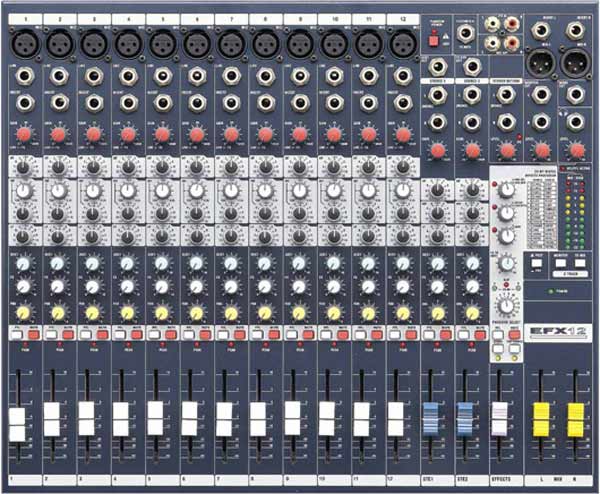Image resolution: width=600 pixels, height=494 pixels.
Task: Click the Mix insert R jack
Action: tap(576, 30)
